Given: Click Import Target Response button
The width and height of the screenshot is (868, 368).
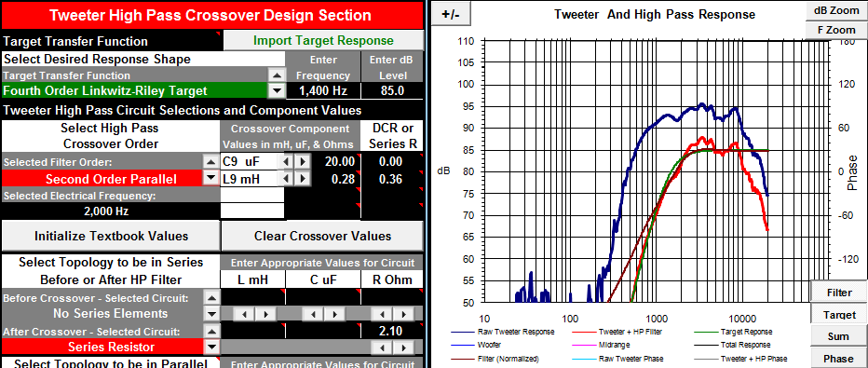Looking at the screenshot, I should [x=323, y=40].
